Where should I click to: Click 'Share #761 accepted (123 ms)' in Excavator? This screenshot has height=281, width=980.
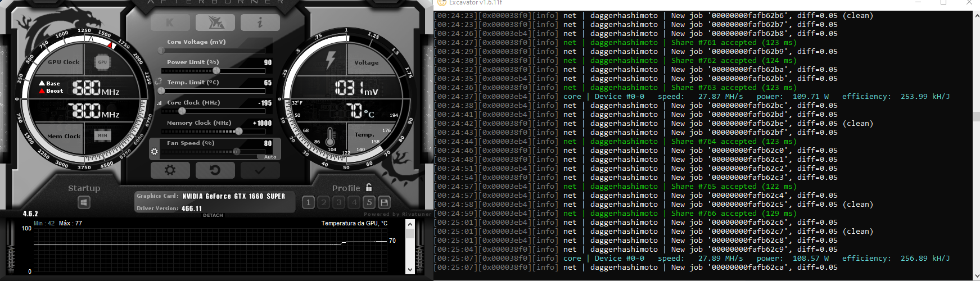point(733,42)
